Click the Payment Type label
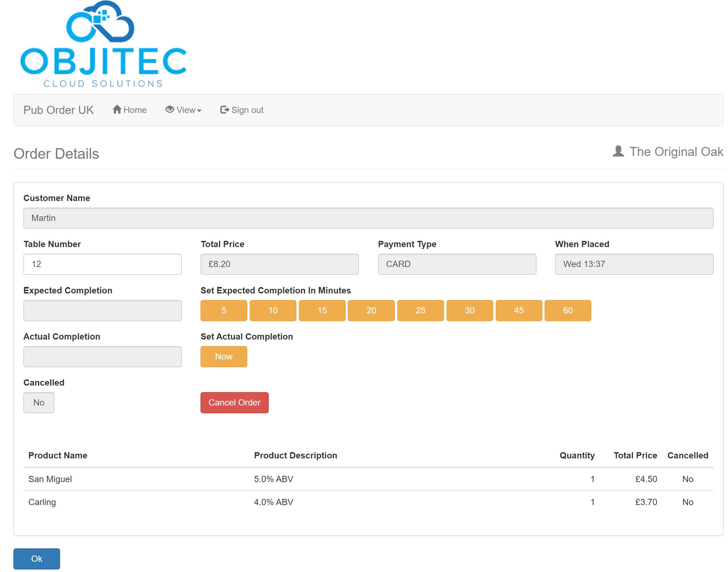The width and height of the screenshot is (728, 572). [x=407, y=245]
